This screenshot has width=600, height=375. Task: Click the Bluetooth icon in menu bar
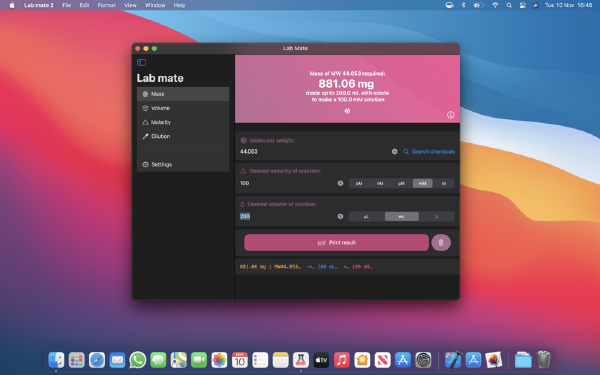coord(463,5)
